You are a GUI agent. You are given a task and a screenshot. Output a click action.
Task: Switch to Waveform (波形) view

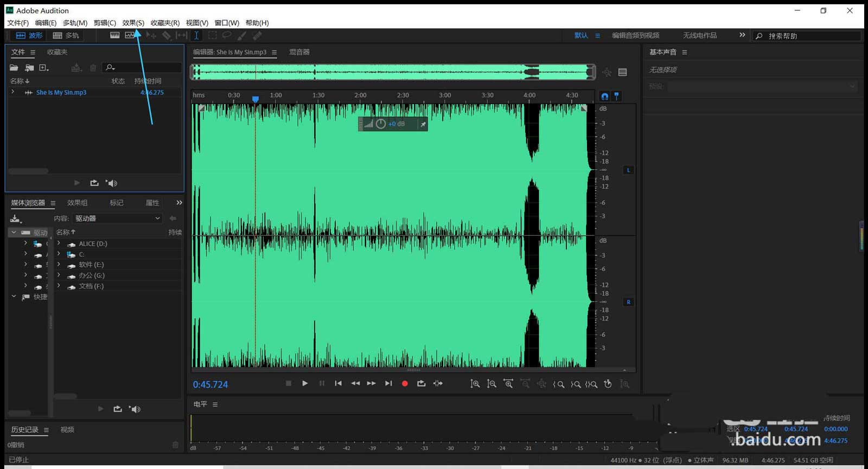pyautogui.click(x=29, y=35)
